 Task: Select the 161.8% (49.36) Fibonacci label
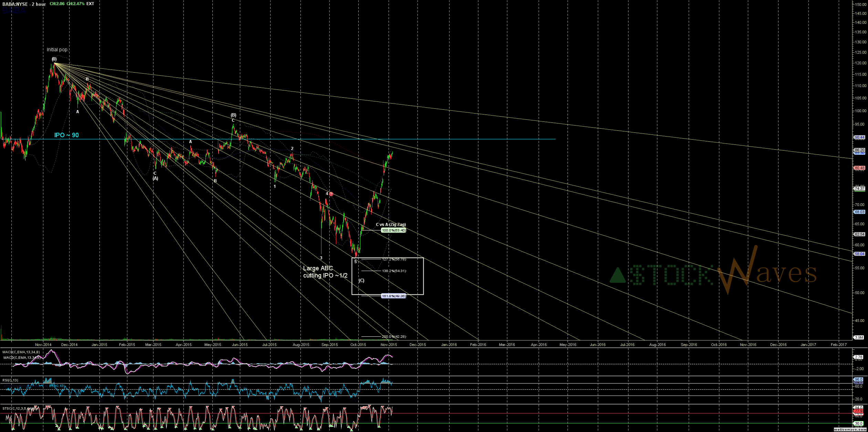pos(393,296)
